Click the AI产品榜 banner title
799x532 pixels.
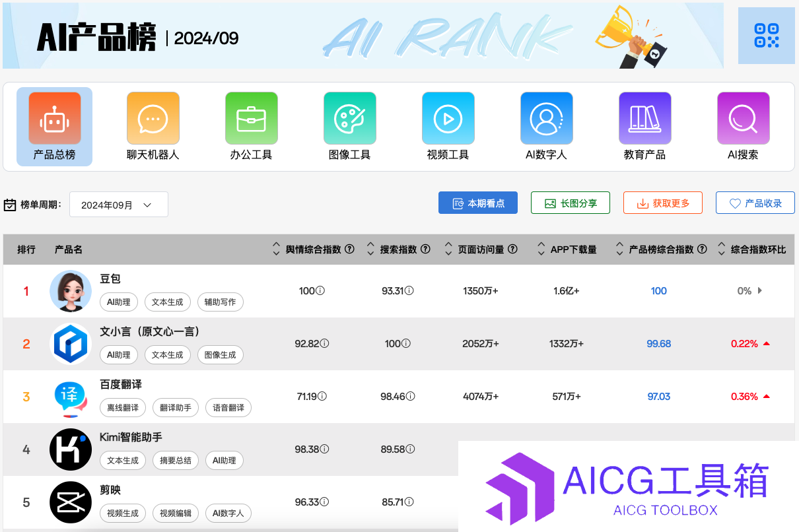[96, 37]
